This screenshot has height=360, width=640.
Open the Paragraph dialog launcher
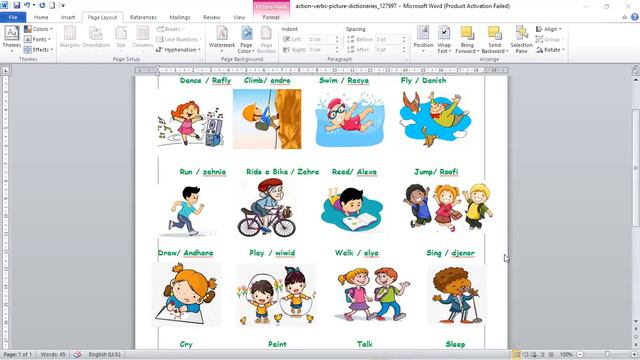(406, 60)
